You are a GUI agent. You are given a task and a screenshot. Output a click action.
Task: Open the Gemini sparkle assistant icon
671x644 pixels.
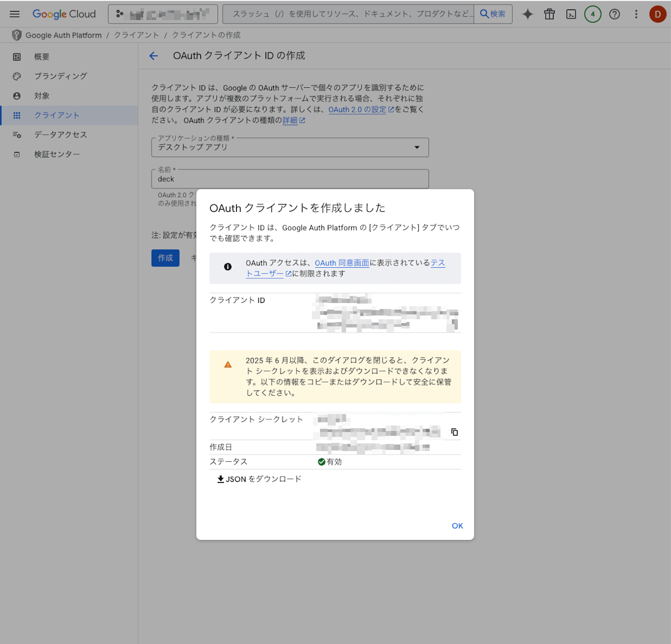(x=527, y=14)
